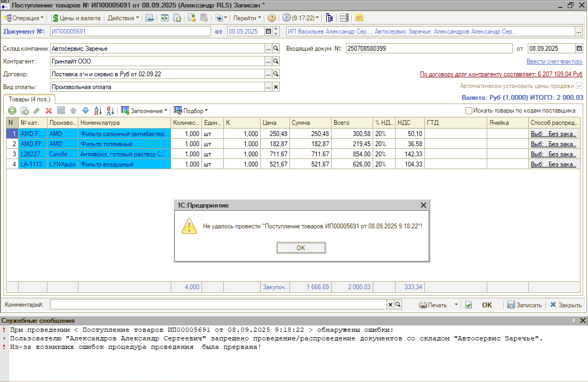Click the magnifier icon next to Контрагент field

[x=276, y=61]
